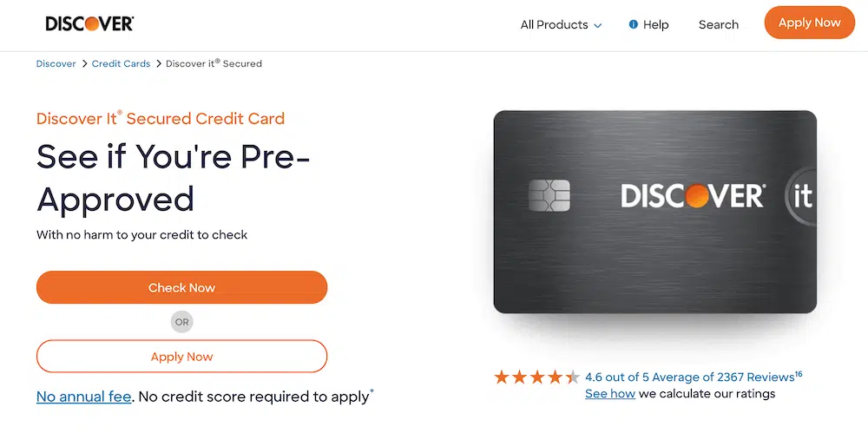Viewport: 868px width, 433px height.
Task: Open the Credit Cards breadcrumb link
Action: click(x=122, y=64)
